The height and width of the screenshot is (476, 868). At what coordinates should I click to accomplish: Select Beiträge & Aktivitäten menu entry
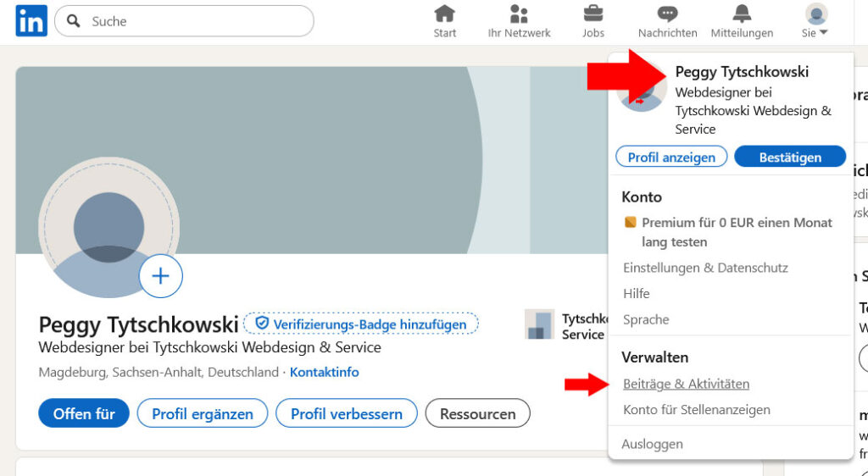point(686,384)
